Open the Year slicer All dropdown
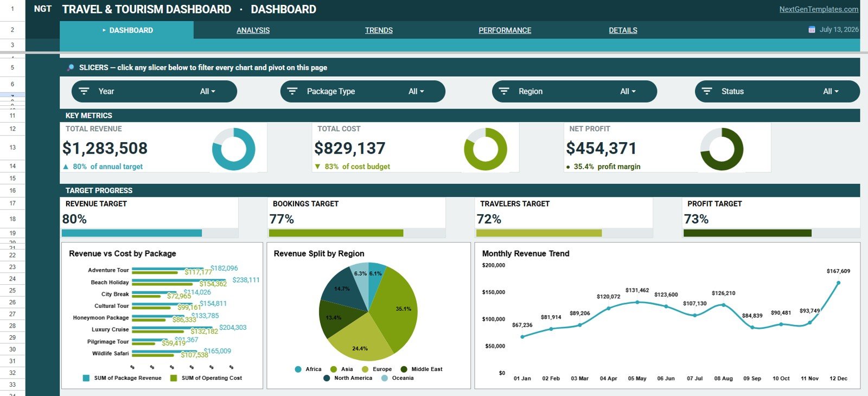868x396 pixels. click(208, 91)
